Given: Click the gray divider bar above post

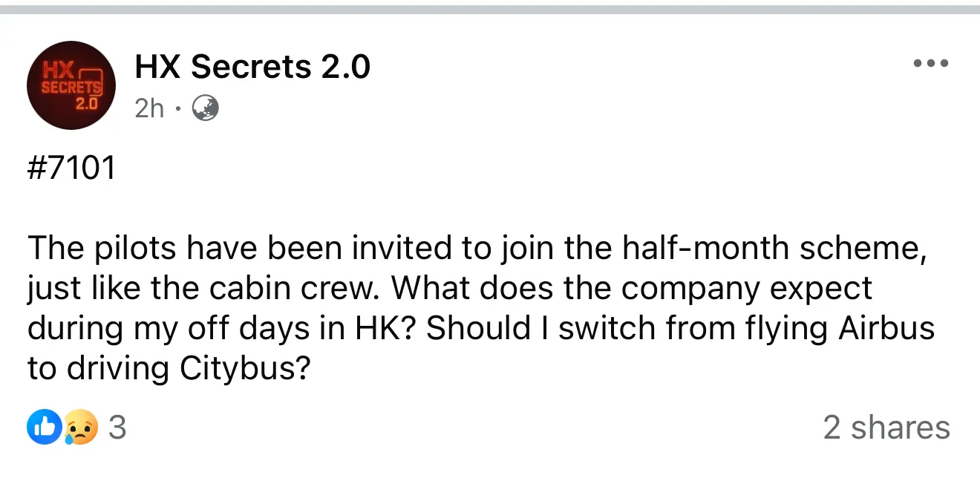Looking at the screenshot, I should click(490, 10).
